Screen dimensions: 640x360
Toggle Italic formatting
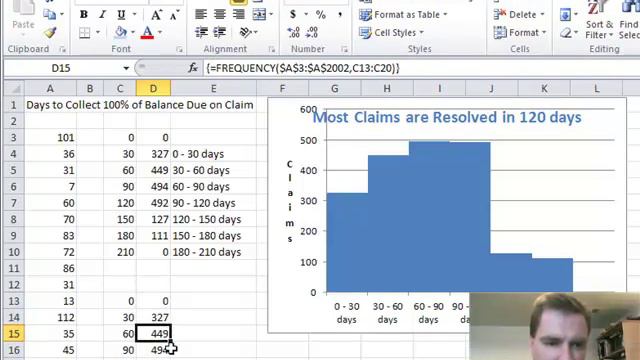102,15
